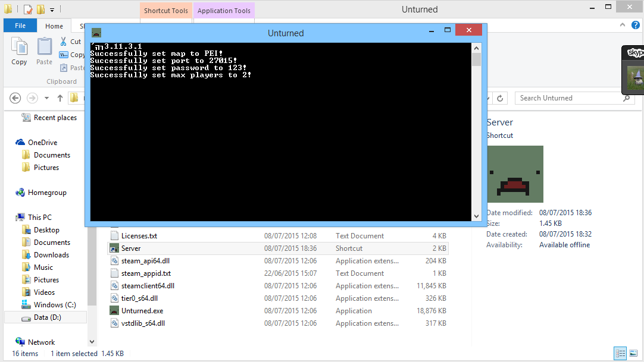Click the Paste clipboard icon
The width and height of the screenshot is (644, 362).
[45, 46]
